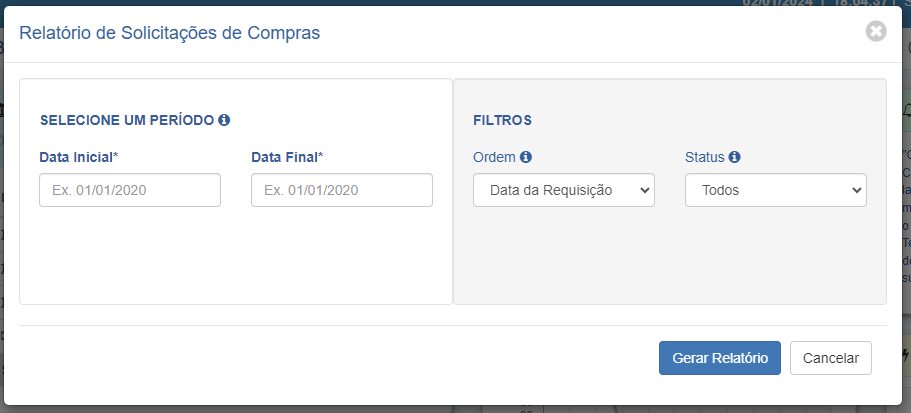911x413 pixels.
Task: Click the info icon beside SELECIONE UM PERÍODO
Action: [x=224, y=120]
